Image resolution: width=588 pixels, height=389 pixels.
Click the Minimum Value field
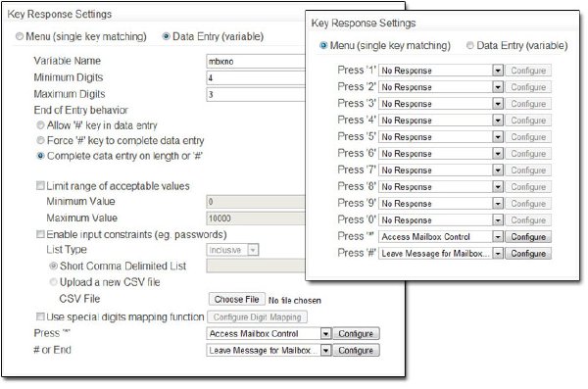click(x=256, y=202)
